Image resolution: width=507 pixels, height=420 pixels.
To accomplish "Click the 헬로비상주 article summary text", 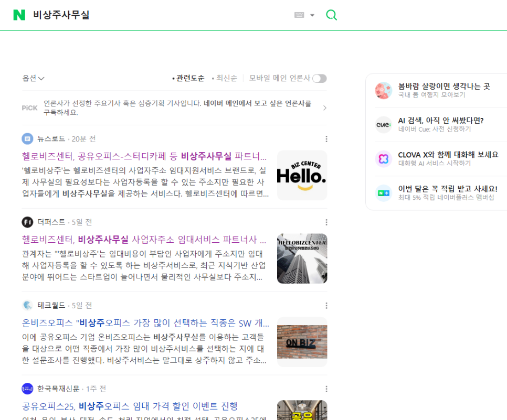I will pyautogui.click(x=145, y=182).
